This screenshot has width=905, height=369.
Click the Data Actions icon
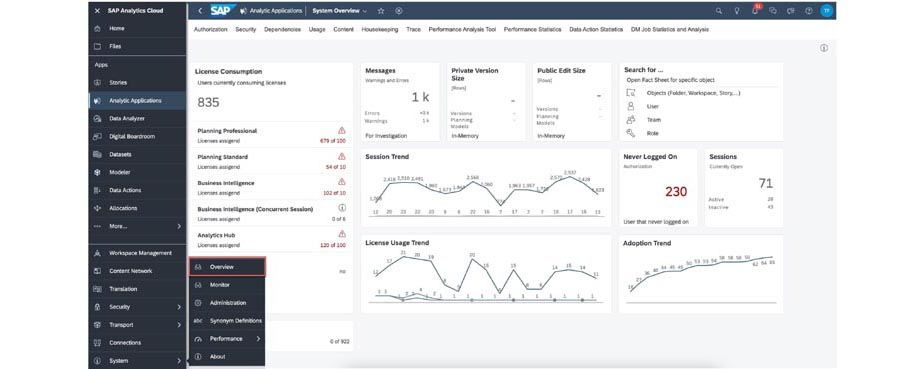tap(97, 190)
